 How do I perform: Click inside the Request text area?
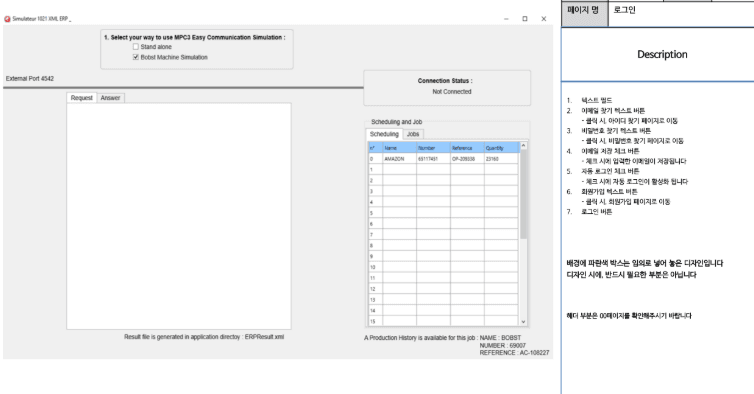(x=179, y=216)
